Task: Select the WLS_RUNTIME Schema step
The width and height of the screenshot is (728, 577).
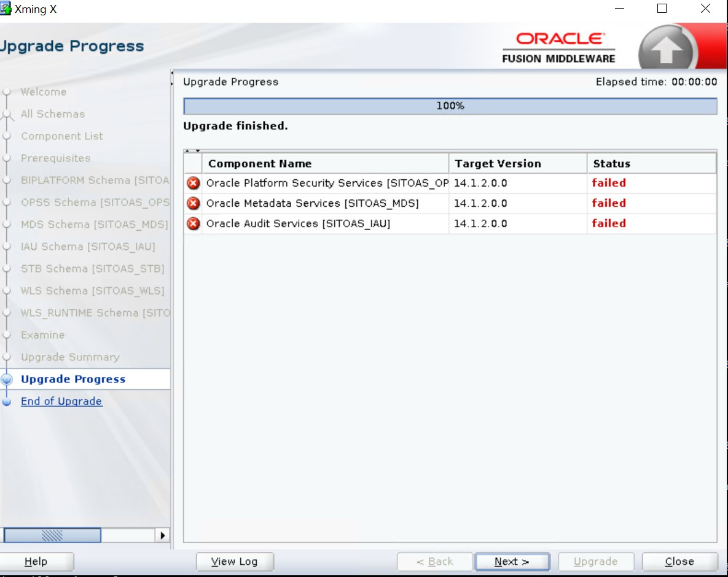Action: (95, 313)
